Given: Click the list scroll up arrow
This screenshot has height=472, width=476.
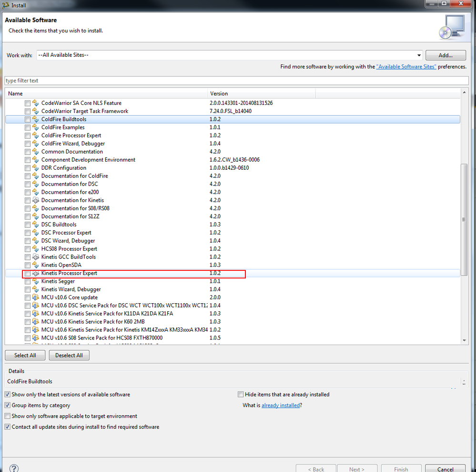Looking at the screenshot, I should tap(464, 92).
